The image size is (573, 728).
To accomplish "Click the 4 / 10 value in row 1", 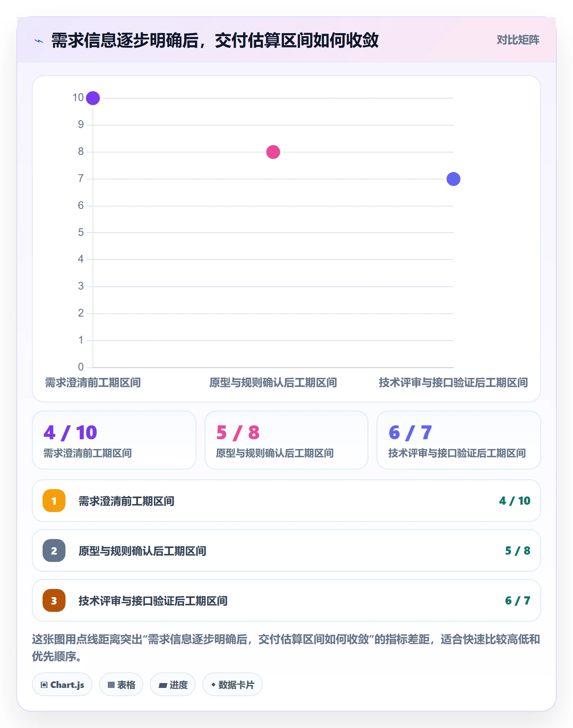I will point(514,501).
